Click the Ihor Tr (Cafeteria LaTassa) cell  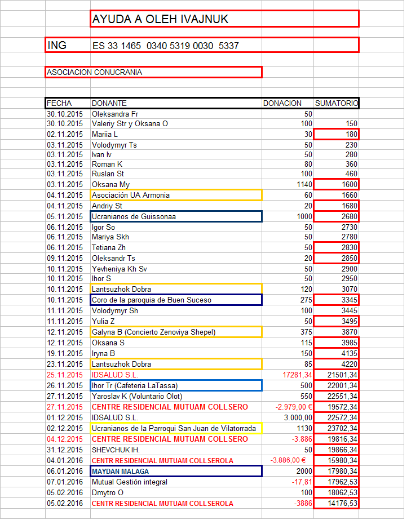point(176,385)
